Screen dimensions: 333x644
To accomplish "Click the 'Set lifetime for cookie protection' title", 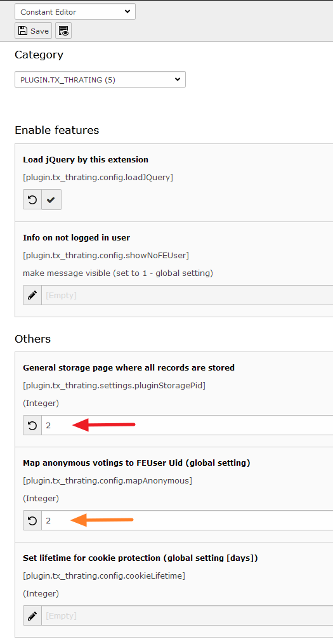I will click(x=140, y=558).
